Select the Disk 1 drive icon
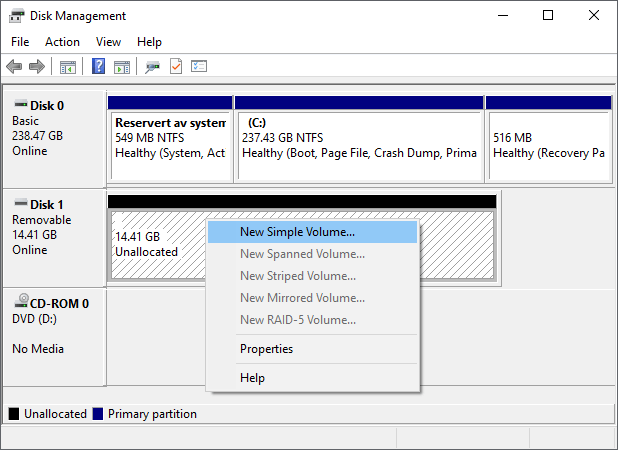618x450 pixels. (21, 203)
